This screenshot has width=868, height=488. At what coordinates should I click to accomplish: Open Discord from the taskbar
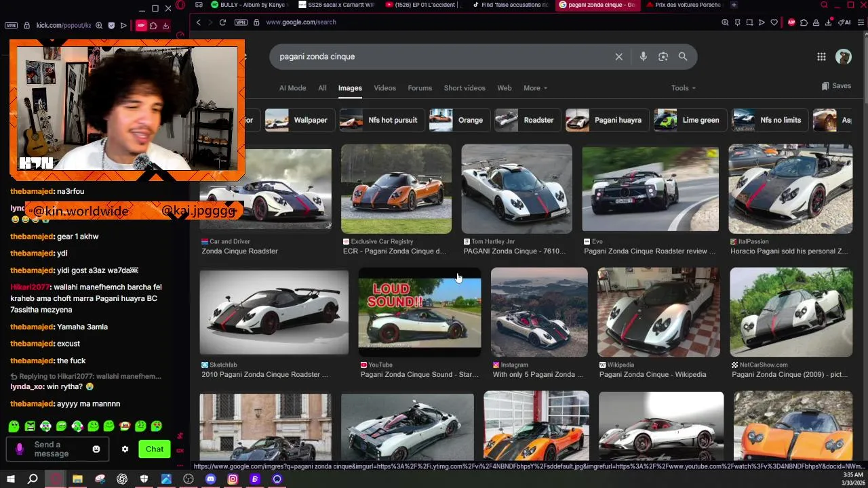pos(210,479)
